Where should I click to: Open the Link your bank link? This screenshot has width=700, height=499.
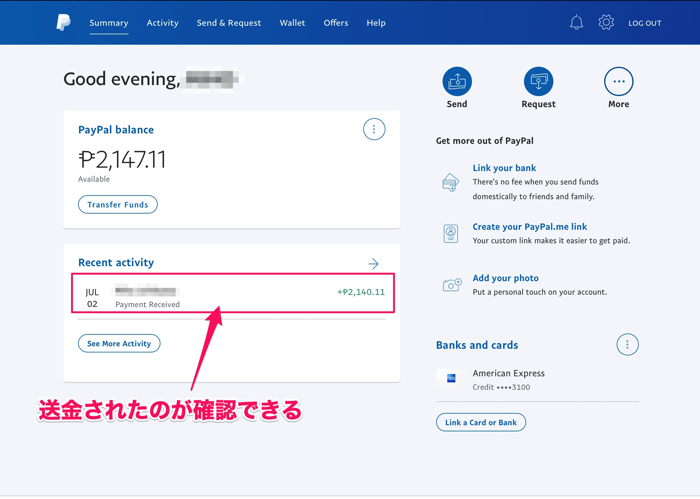point(504,168)
